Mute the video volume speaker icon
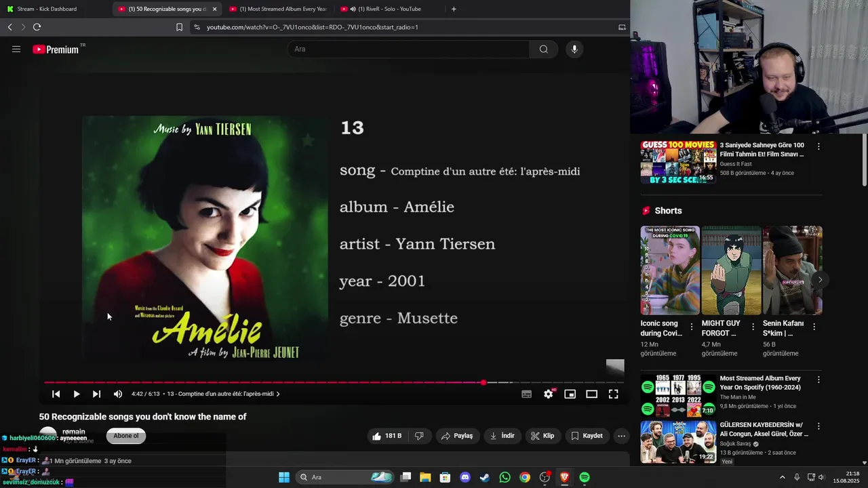This screenshot has height=488, width=868. pyautogui.click(x=118, y=394)
